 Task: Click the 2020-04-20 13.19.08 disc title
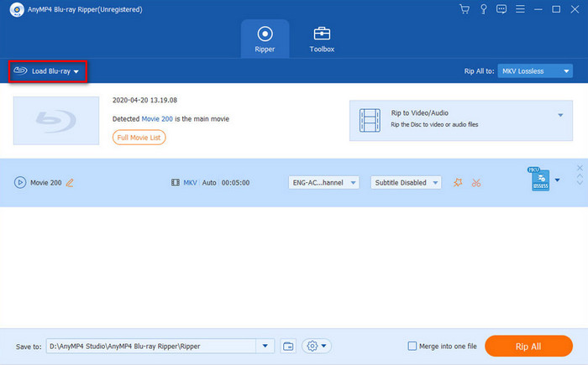[144, 100]
